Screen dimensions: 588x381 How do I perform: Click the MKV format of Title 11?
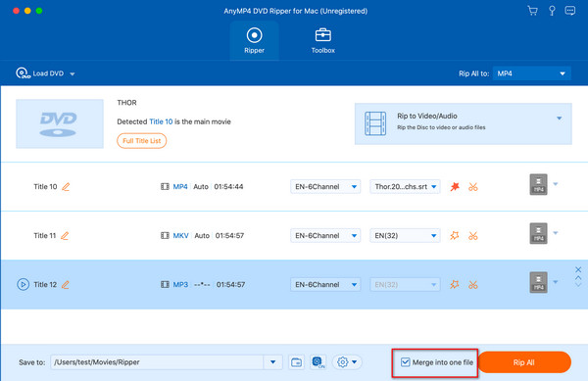pos(180,236)
